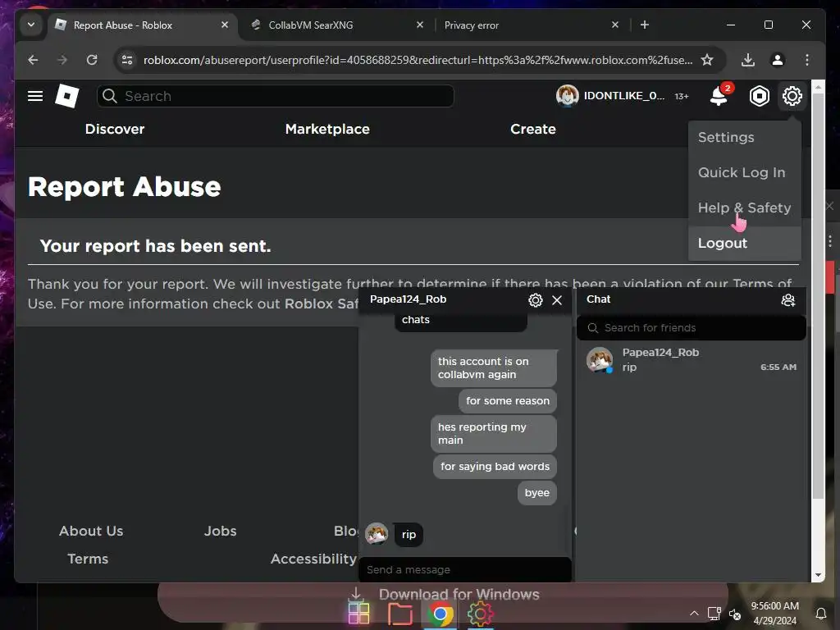The width and height of the screenshot is (840, 630).
Task: Switch to the CollabVM SearXNG tab
Action: [x=311, y=25]
